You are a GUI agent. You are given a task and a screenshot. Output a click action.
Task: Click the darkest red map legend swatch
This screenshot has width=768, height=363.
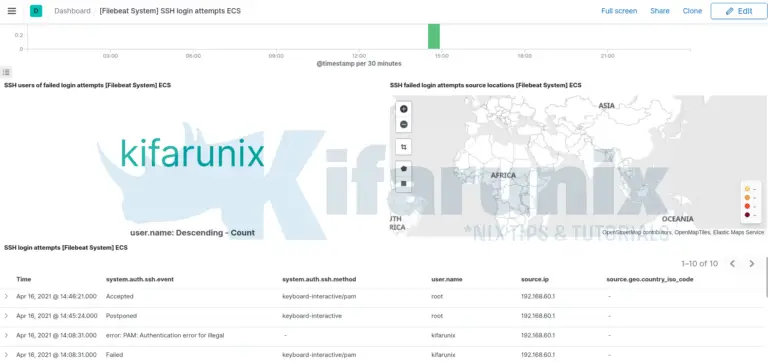[x=747, y=215]
